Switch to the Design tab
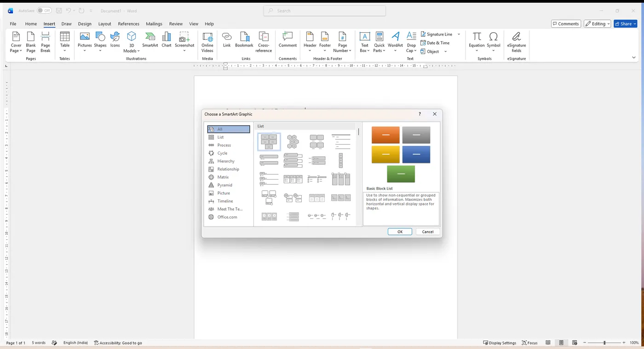The image size is (644, 349). coord(85,24)
